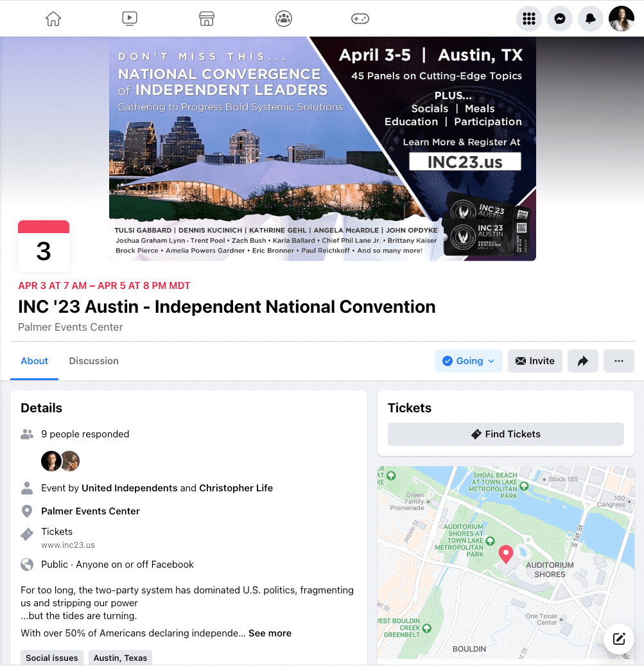Open the Watch video icon
Image resolution: width=644 pixels, height=666 pixels.
pyautogui.click(x=130, y=19)
